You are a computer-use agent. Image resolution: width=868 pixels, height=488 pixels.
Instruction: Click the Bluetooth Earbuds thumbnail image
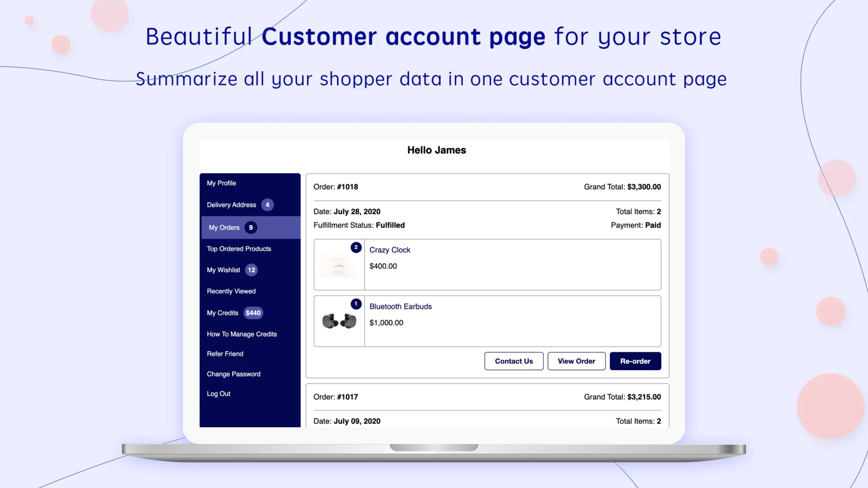(339, 321)
